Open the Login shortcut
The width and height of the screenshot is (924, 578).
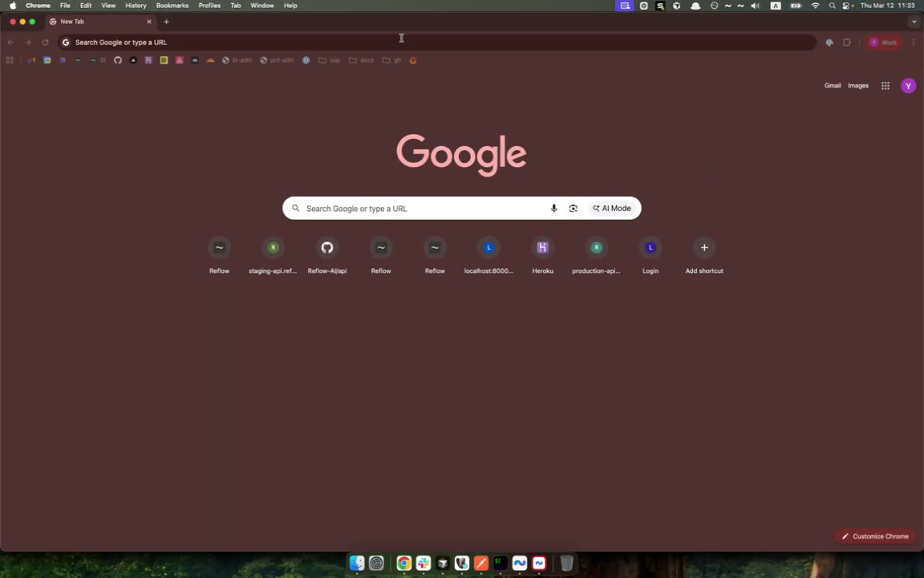[x=650, y=256]
